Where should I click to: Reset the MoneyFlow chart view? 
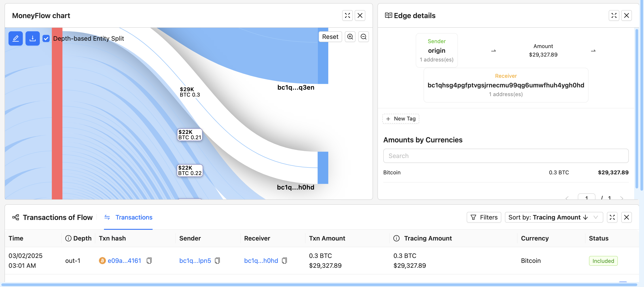coord(330,37)
